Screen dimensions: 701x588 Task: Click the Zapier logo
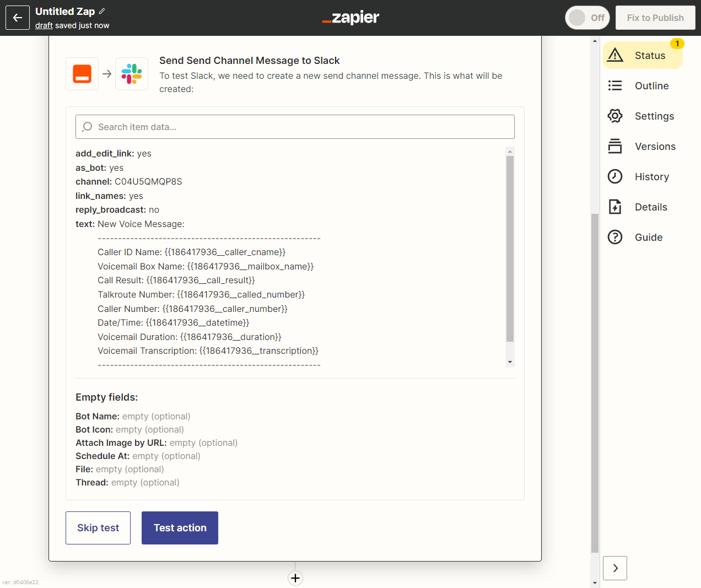click(350, 18)
